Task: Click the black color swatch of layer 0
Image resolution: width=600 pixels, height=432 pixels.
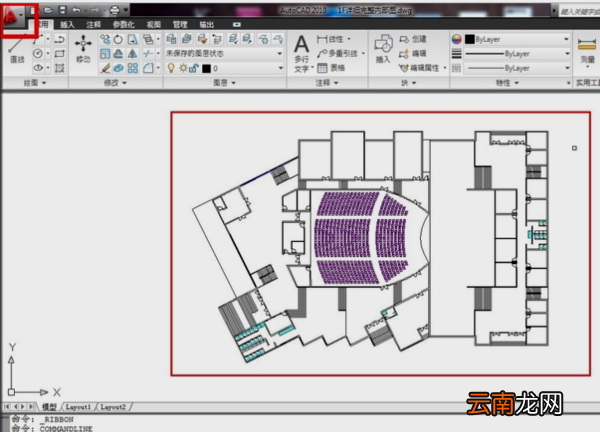Action: (206, 68)
